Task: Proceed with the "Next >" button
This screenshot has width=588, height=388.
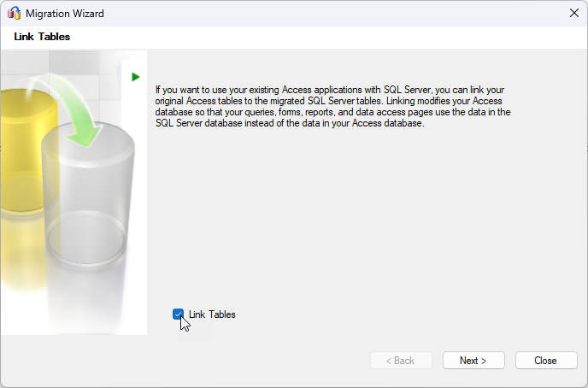Action: pyautogui.click(x=473, y=361)
